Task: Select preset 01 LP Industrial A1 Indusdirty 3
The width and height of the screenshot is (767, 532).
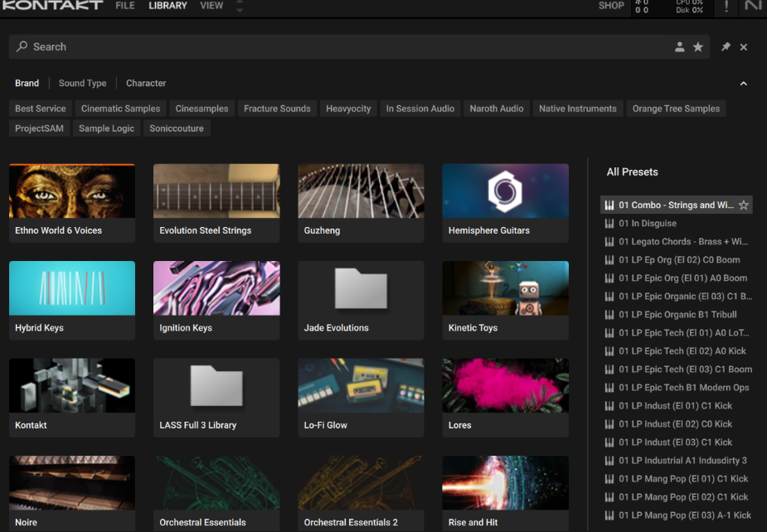Action: [x=676, y=460]
